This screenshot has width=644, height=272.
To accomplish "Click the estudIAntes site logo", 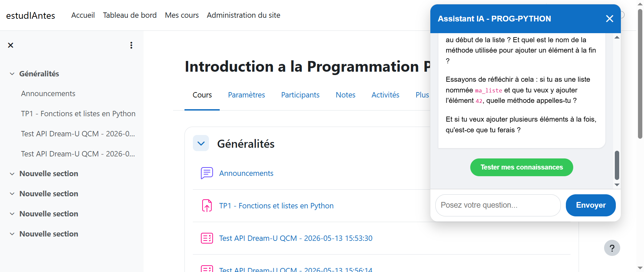I will click(31, 15).
